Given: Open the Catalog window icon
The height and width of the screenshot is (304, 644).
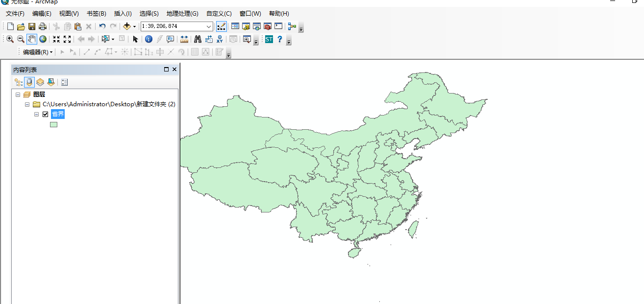Looking at the screenshot, I should point(246,26).
